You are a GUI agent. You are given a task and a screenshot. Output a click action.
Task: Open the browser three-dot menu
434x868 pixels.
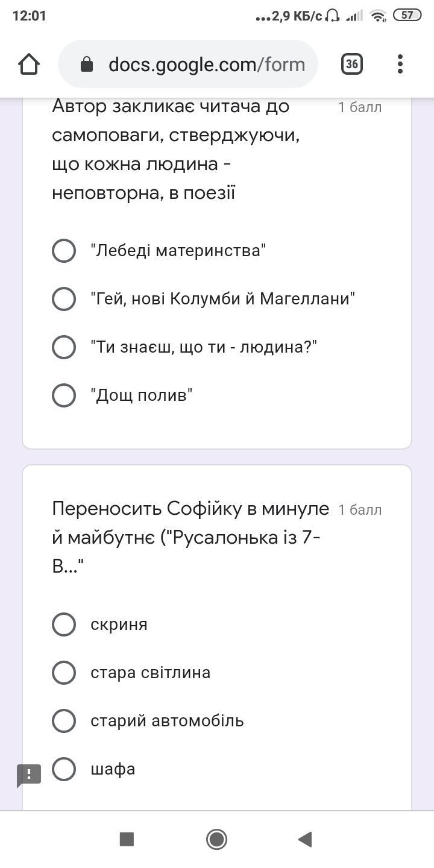click(x=400, y=64)
